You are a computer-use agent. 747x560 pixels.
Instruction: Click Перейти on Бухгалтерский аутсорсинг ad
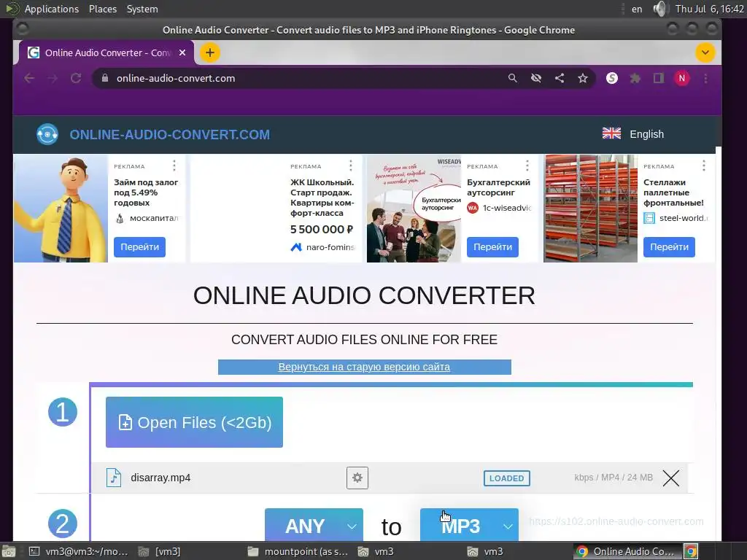click(x=492, y=247)
